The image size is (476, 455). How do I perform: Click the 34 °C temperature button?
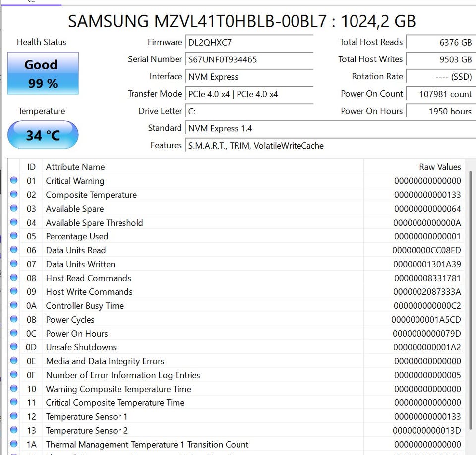[x=43, y=135]
